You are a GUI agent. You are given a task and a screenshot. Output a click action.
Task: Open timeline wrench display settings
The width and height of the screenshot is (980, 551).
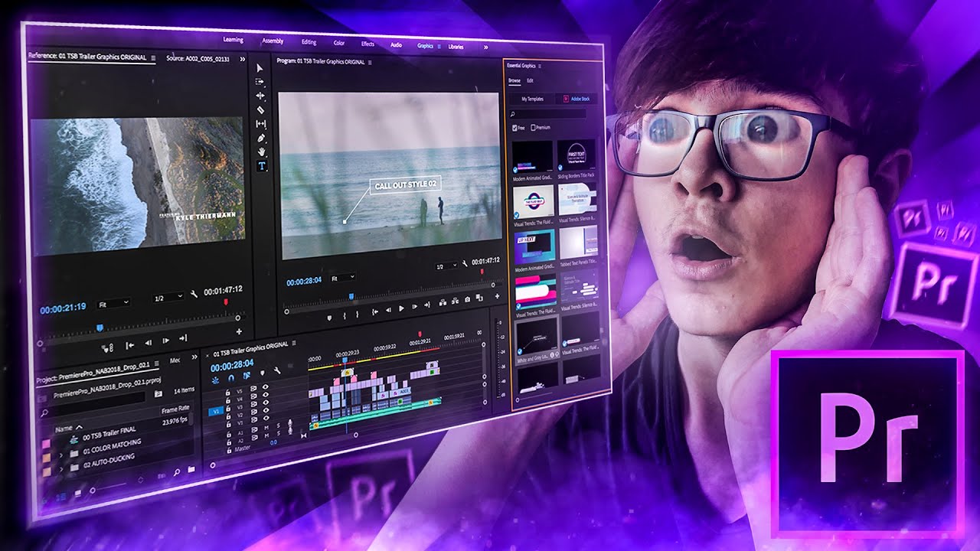click(x=277, y=370)
